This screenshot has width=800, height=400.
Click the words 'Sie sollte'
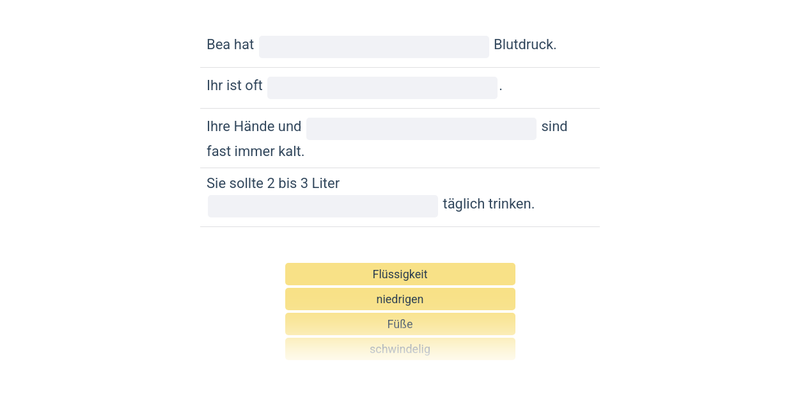234,184
